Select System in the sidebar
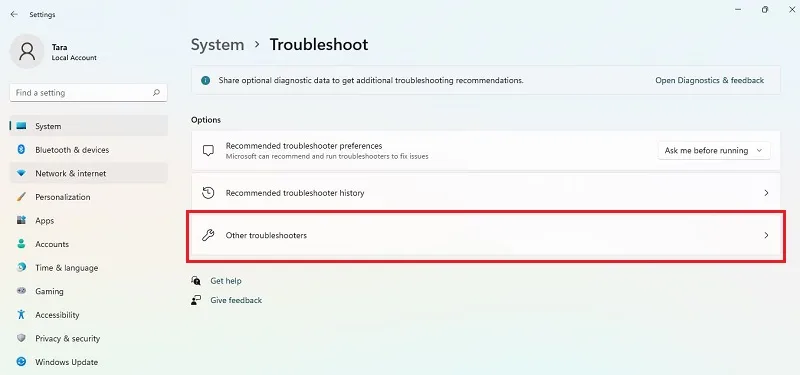The height and width of the screenshot is (375, 800). point(89,126)
